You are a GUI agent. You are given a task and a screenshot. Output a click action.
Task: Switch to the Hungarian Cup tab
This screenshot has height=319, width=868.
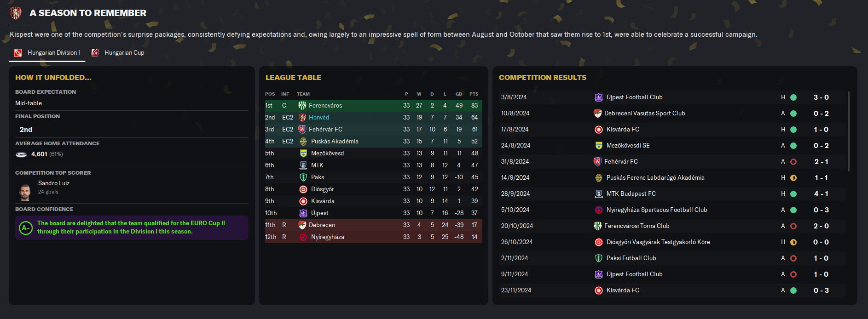click(x=124, y=53)
